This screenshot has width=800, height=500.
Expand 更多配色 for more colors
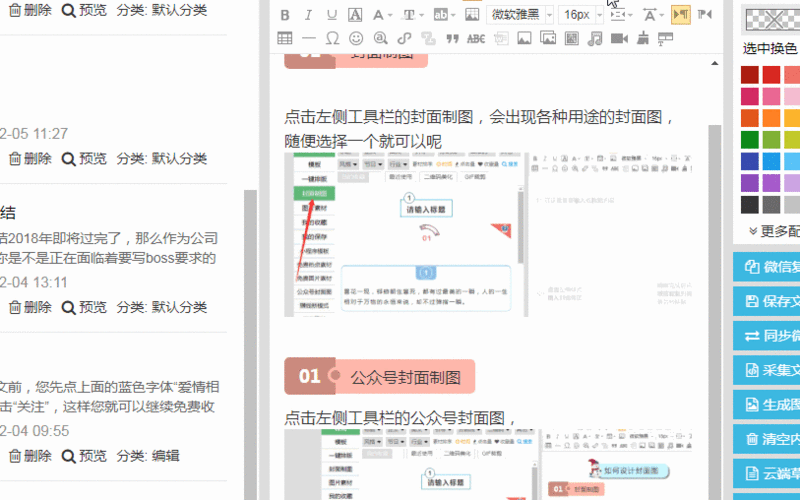coord(773,231)
